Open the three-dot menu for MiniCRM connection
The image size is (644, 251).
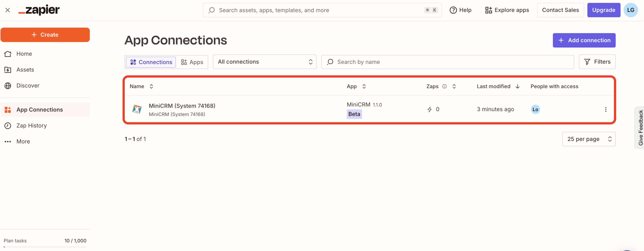point(606,109)
